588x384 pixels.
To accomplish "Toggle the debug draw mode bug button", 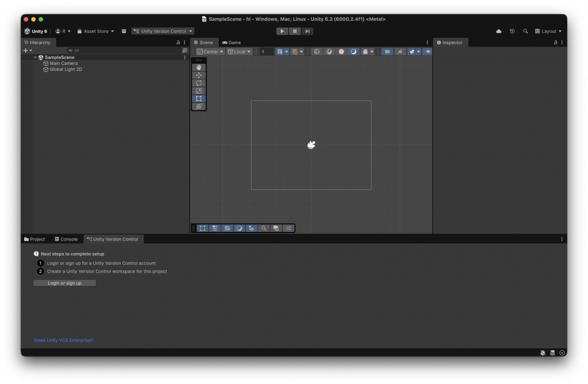I will 365,52.
